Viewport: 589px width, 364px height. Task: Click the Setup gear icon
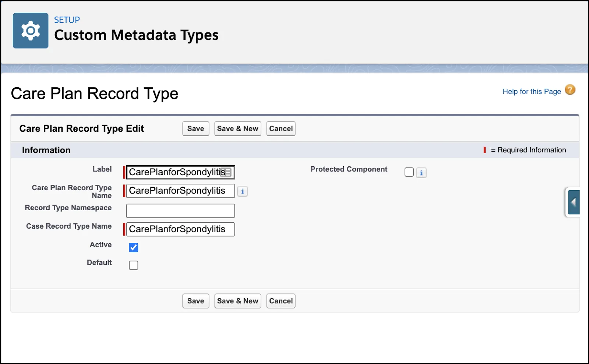point(31,31)
